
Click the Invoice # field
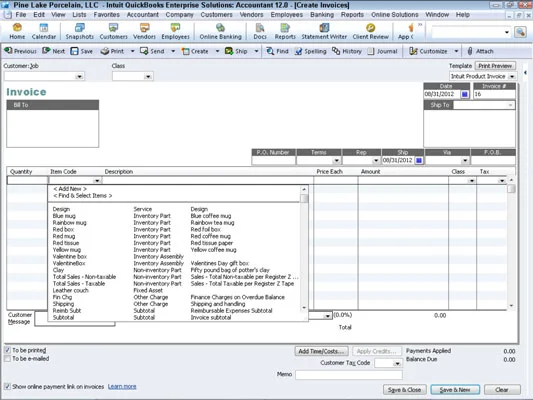494,94
